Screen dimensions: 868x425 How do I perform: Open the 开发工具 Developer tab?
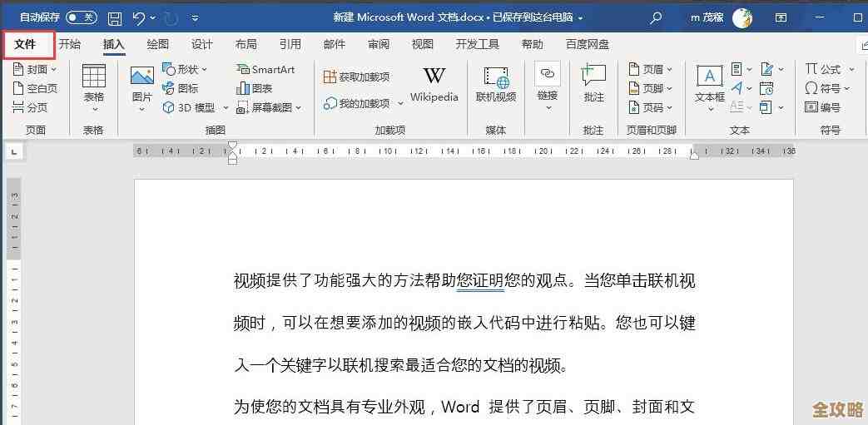click(x=477, y=45)
